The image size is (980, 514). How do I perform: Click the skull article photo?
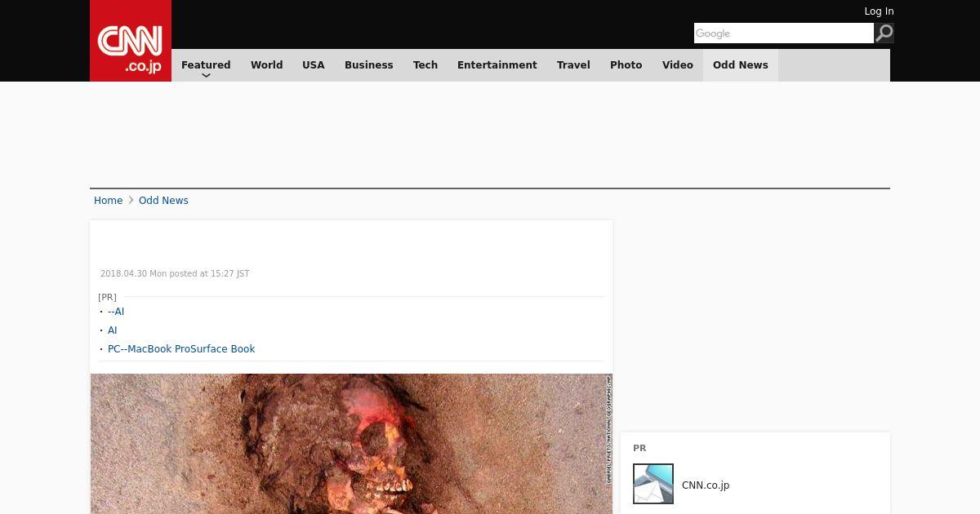point(351,444)
